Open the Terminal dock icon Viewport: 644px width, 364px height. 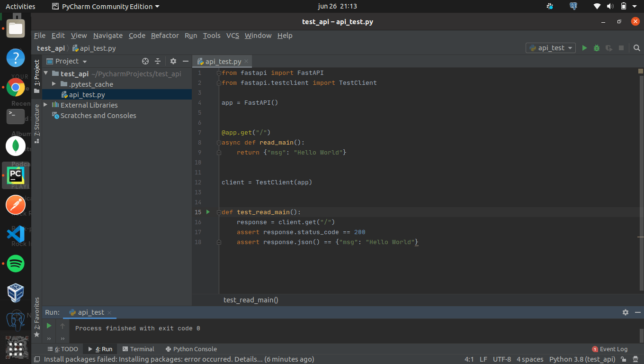coord(16,117)
